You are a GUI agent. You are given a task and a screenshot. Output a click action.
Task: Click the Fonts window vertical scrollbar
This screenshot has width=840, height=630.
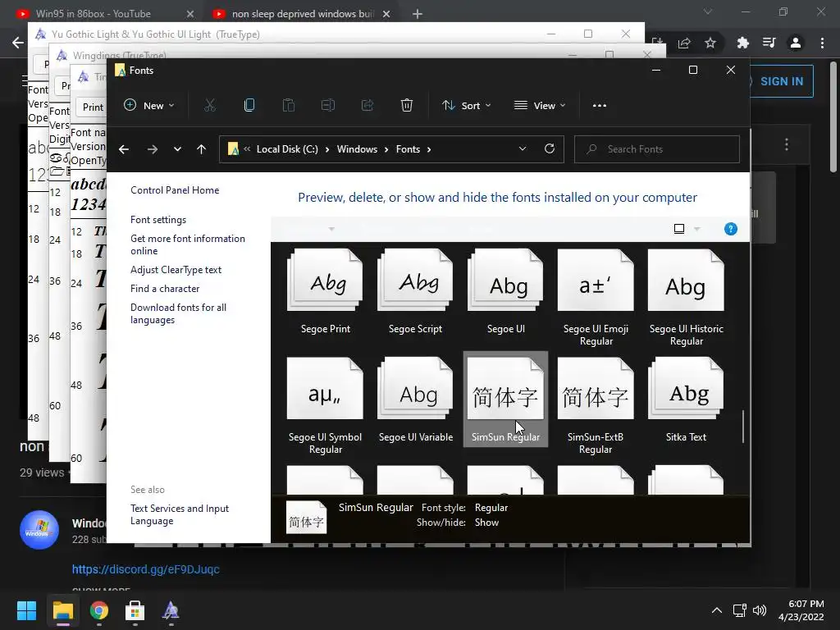tap(743, 427)
